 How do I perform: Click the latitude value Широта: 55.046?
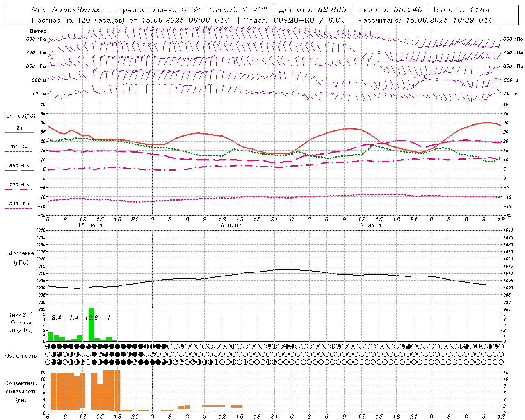(x=390, y=10)
